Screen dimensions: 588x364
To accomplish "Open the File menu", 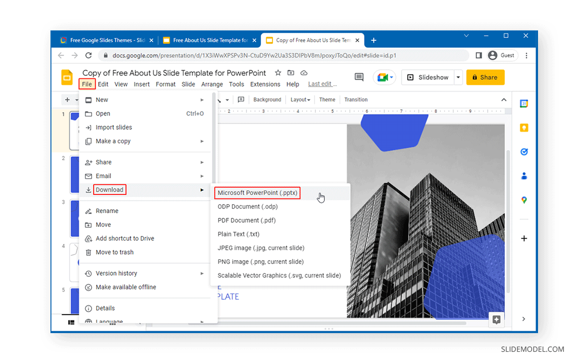I will (x=87, y=84).
